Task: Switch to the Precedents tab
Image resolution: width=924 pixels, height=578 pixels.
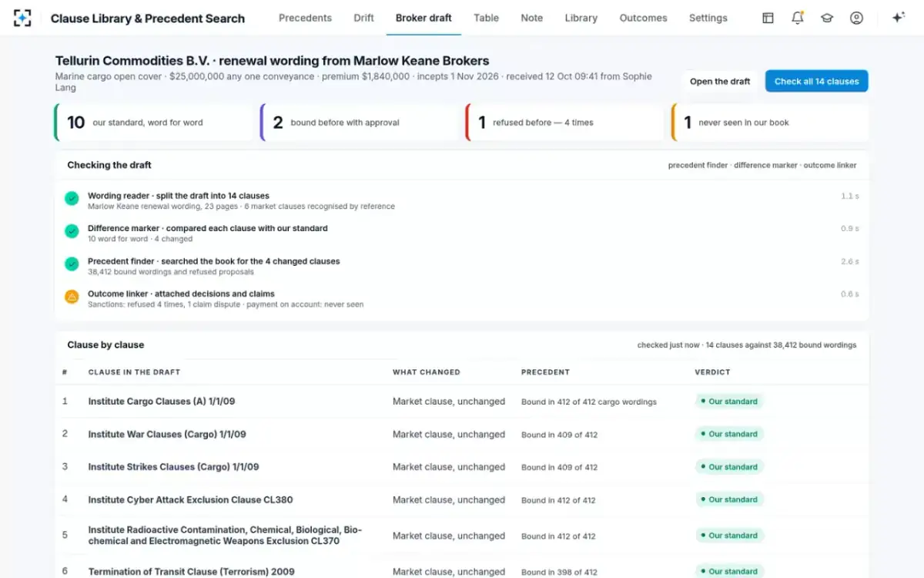Action: [305, 18]
